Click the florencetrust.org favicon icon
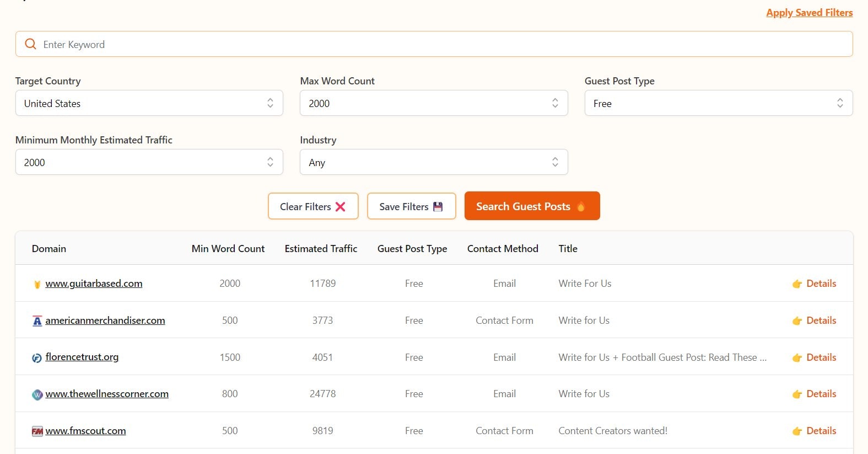The image size is (868, 454). click(x=37, y=358)
